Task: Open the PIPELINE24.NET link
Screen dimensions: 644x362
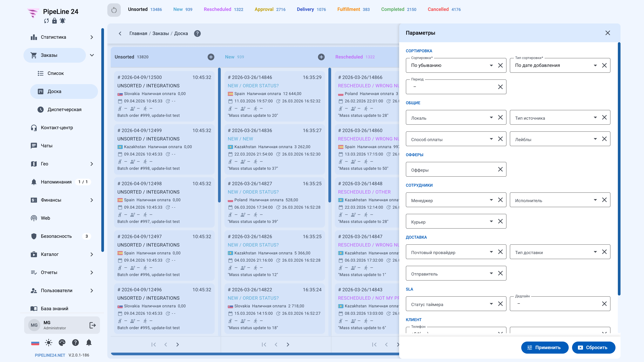Action: 50,355
